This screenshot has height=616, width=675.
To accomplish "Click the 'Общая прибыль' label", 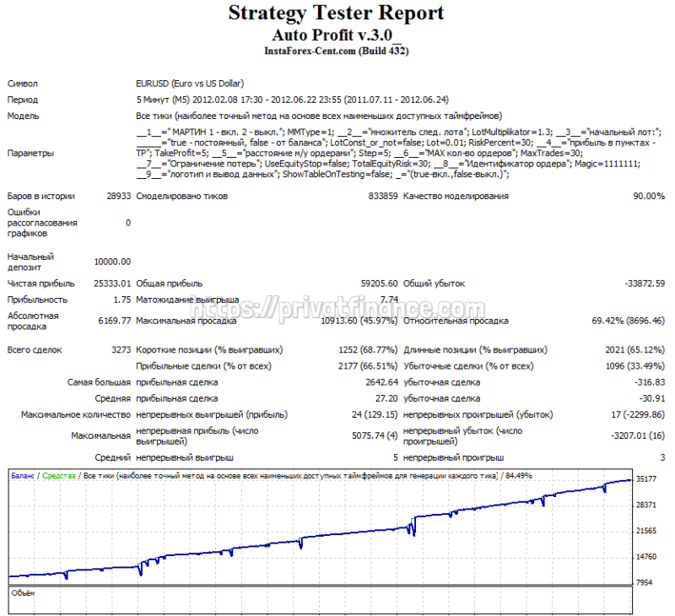I will click(x=170, y=284).
